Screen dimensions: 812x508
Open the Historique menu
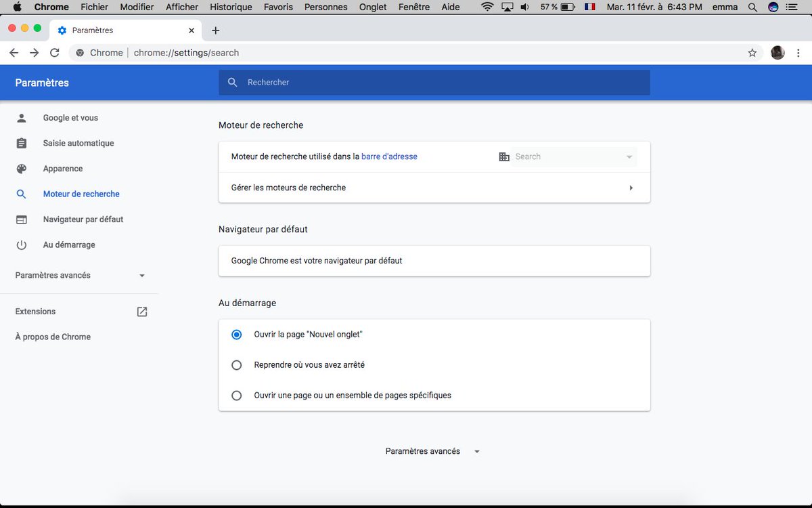tap(231, 7)
